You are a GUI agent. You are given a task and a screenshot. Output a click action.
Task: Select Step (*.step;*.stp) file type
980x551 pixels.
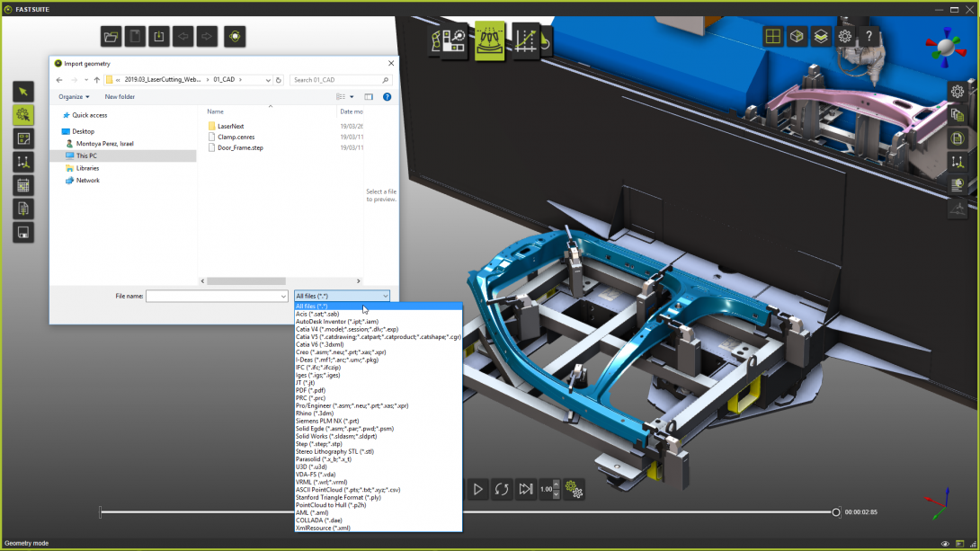click(319, 444)
